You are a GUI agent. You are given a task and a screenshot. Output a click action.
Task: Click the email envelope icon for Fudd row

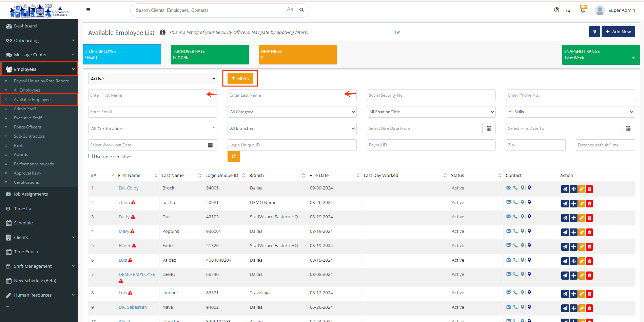pyautogui.click(x=508, y=245)
